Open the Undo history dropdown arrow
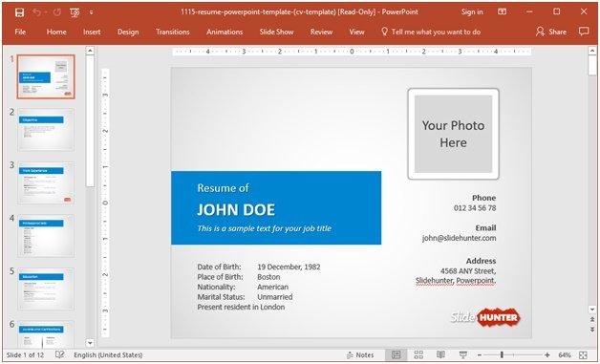This screenshot has height=364, width=600. pyautogui.click(x=46, y=12)
